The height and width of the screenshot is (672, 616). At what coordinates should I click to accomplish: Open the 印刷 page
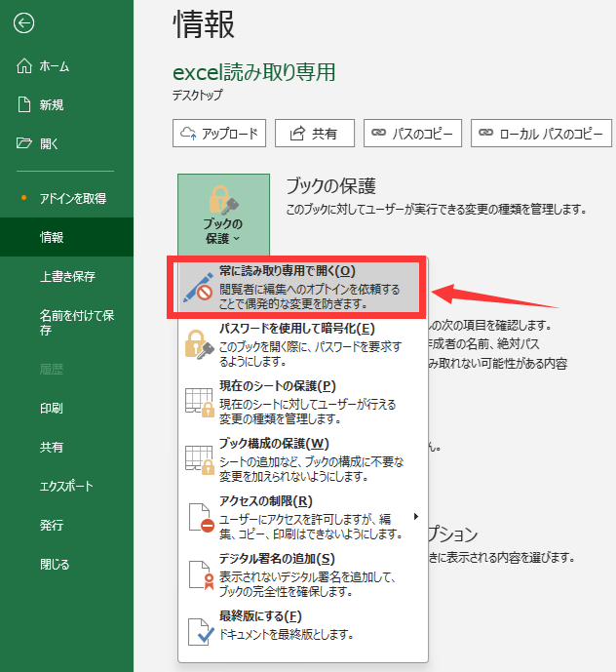(52, 408)
